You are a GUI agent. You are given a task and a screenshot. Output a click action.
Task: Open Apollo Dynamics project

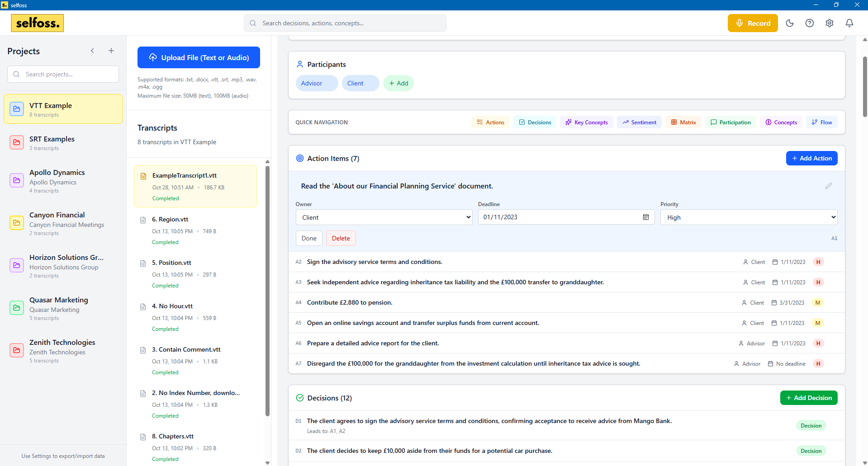[x=63, y=180]
